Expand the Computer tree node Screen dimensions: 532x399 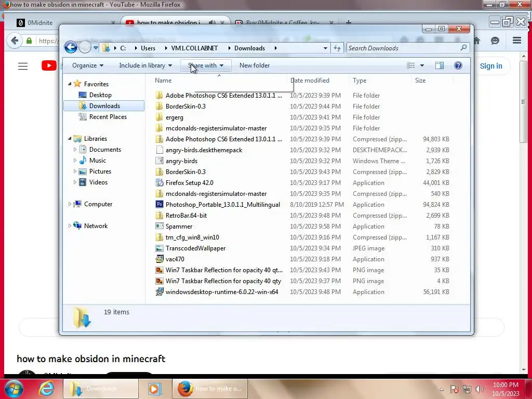tap(70, 204)
